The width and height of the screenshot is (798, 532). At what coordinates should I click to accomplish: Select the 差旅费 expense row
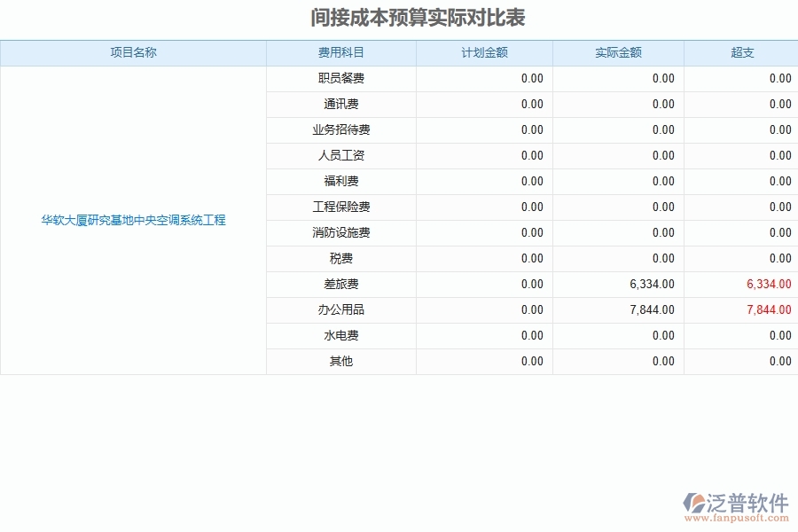pos(341,284)
